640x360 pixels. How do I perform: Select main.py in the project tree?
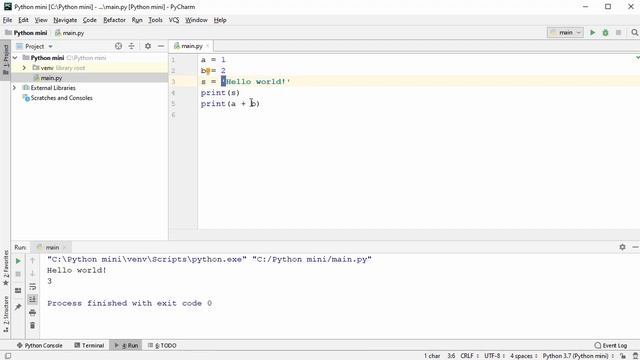[51, 78]
